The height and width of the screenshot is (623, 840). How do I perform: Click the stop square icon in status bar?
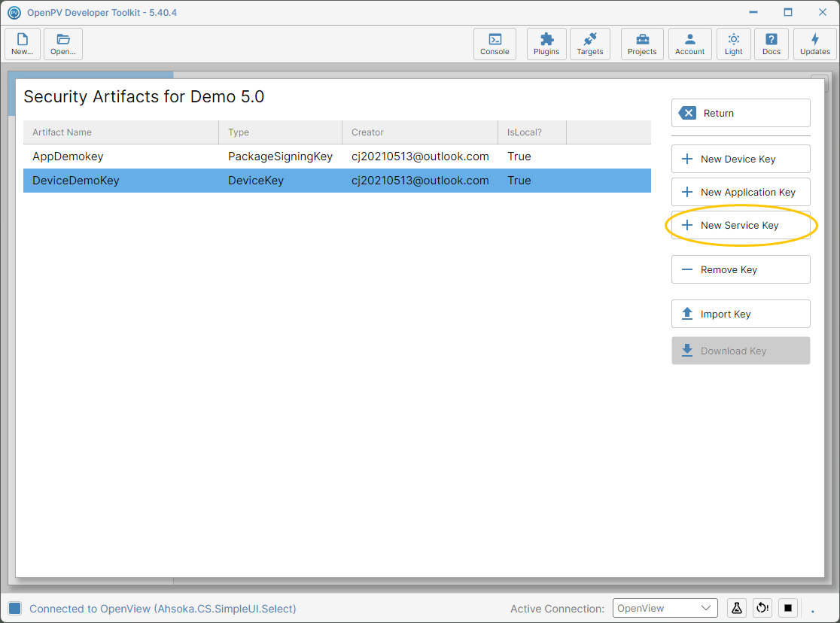[x=787, y=608]
